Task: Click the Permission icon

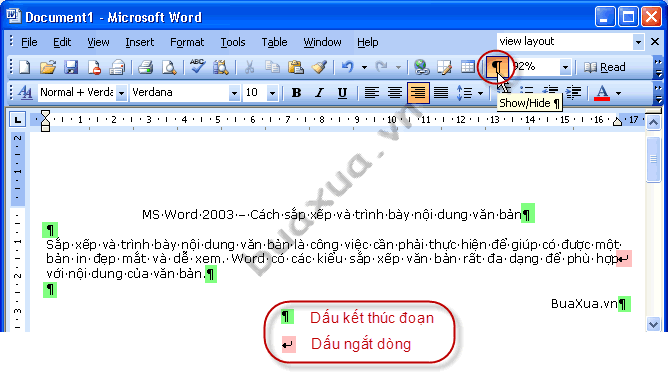Action: (94, 67)
